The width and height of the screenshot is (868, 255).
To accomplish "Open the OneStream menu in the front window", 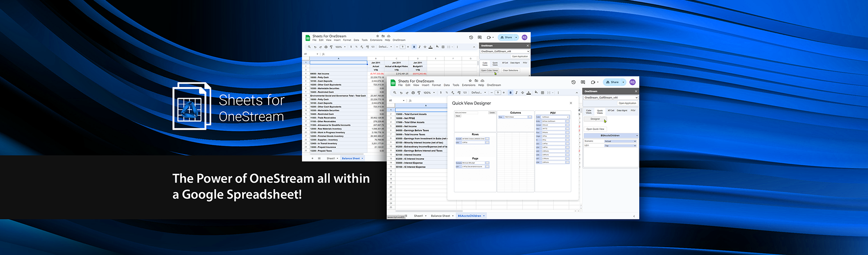I will pos(493,85).
